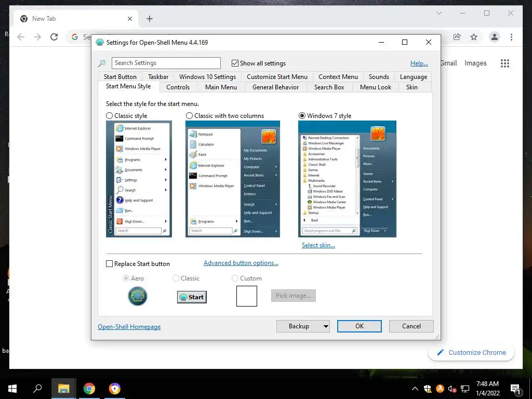Click the Search Settings input field
Viewport: 532px width, 399px height.
click(166, 63)
